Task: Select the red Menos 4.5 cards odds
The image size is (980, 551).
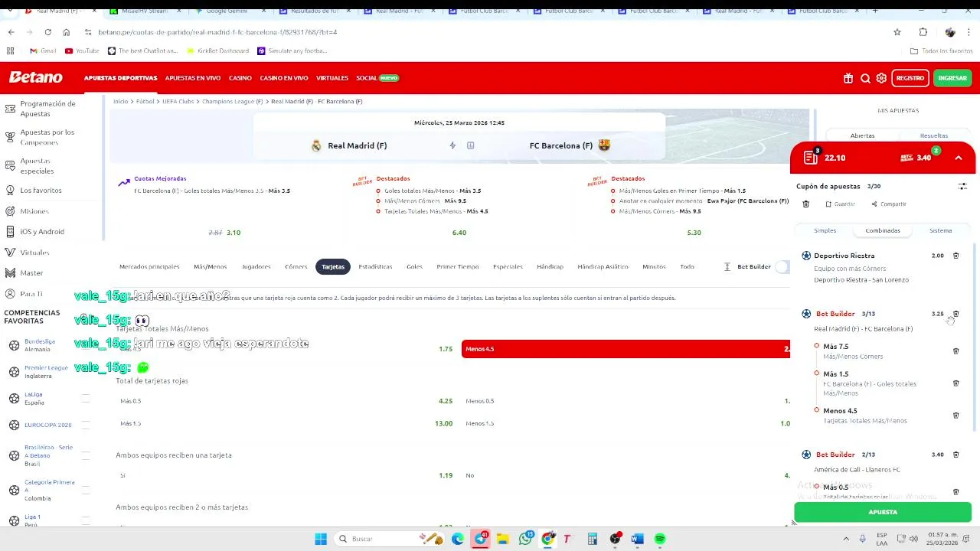Action: pyautogui.click(x=626, y=349)
